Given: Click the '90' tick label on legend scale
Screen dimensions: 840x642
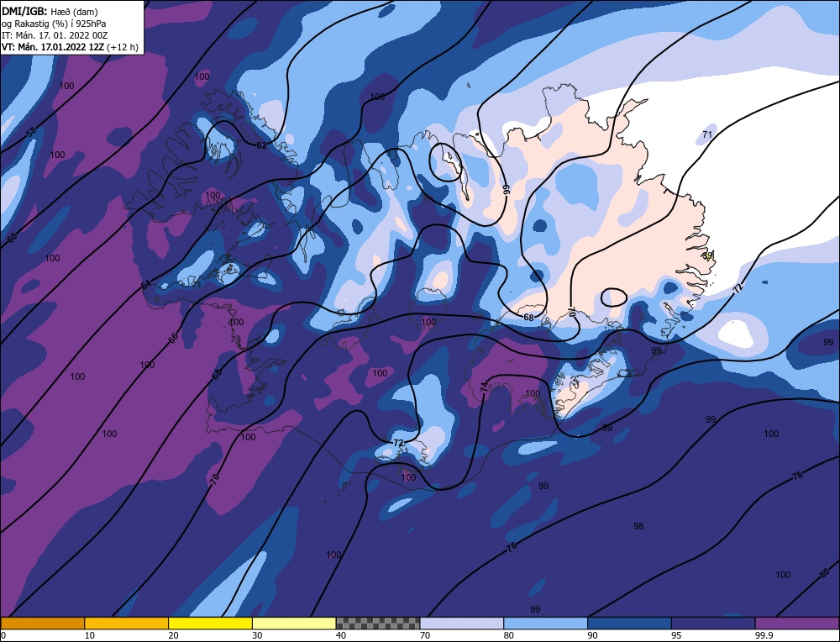Looking at the screenshot, I should pos(592,635).
